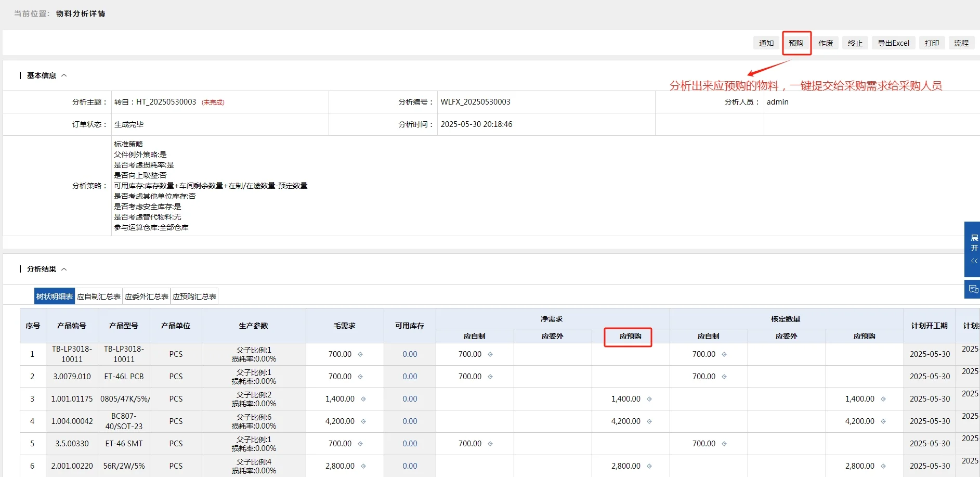Click the double-chevron icon under 展开
Viewport: 980px width, 477px height.
coord(974,261)
